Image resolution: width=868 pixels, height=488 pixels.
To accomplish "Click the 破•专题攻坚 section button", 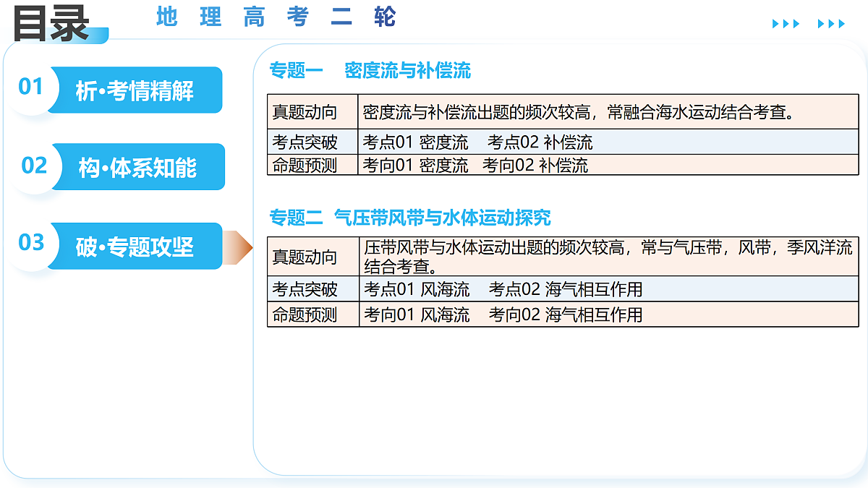I will click(136, 247).
